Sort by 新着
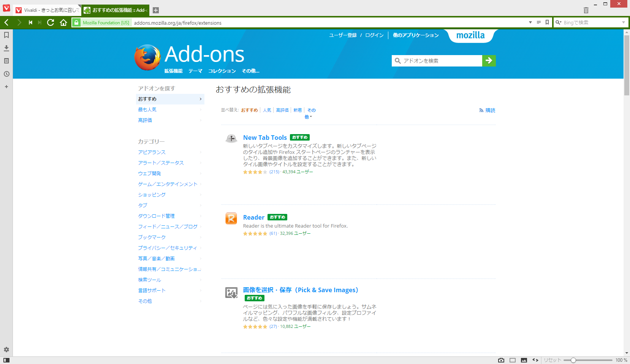Screen dimensions: 630x364 click(298, 110)
